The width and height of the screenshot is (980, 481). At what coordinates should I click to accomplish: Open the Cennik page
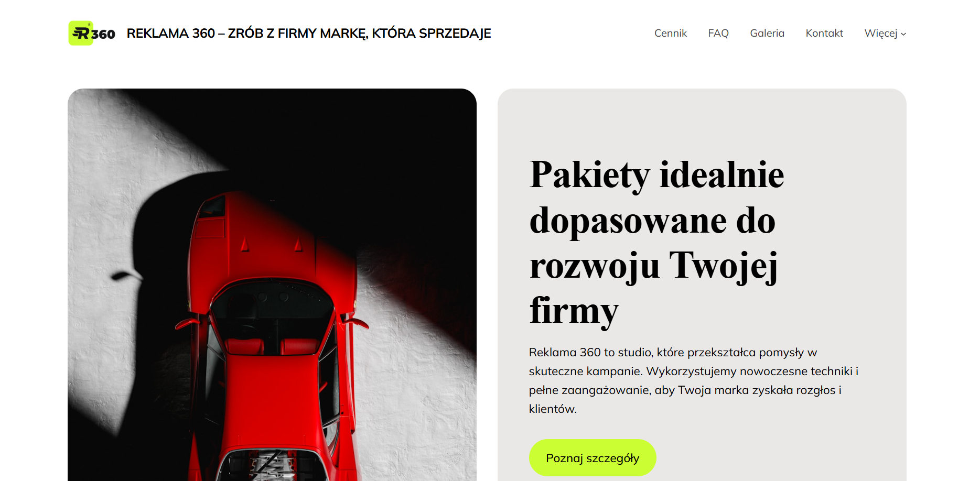coord(670,33)
